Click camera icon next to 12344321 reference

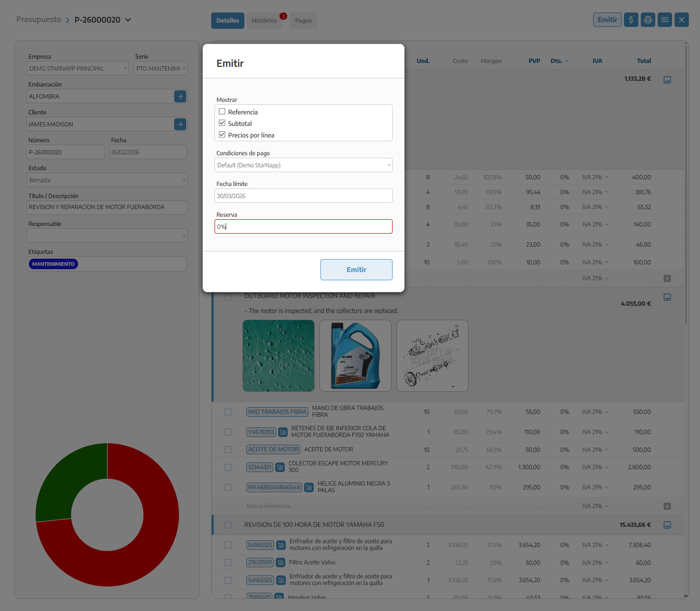[280, 467]
